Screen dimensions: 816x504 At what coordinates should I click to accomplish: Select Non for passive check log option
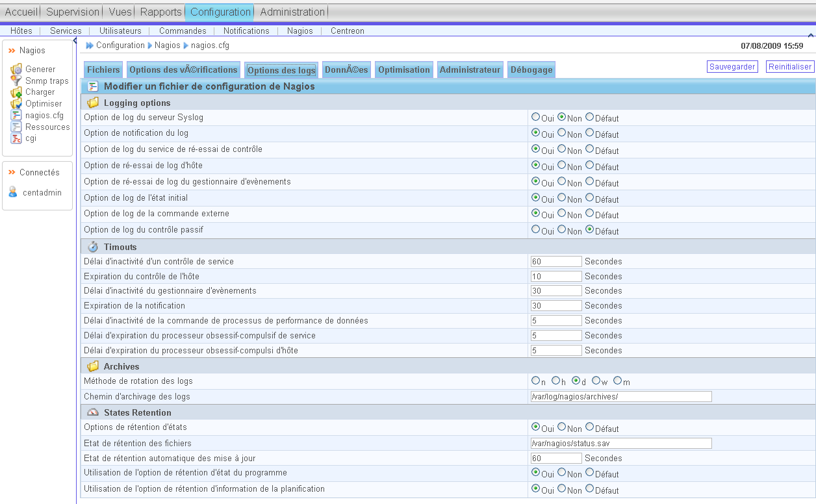pyautogui.click(x=562, y=229)
